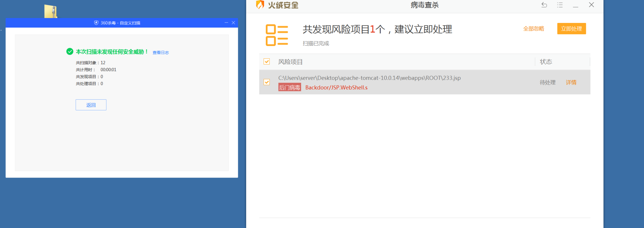The image size is (644, 228).
Task: Select the 233.jsp file path text
Action: coord(369,78)
